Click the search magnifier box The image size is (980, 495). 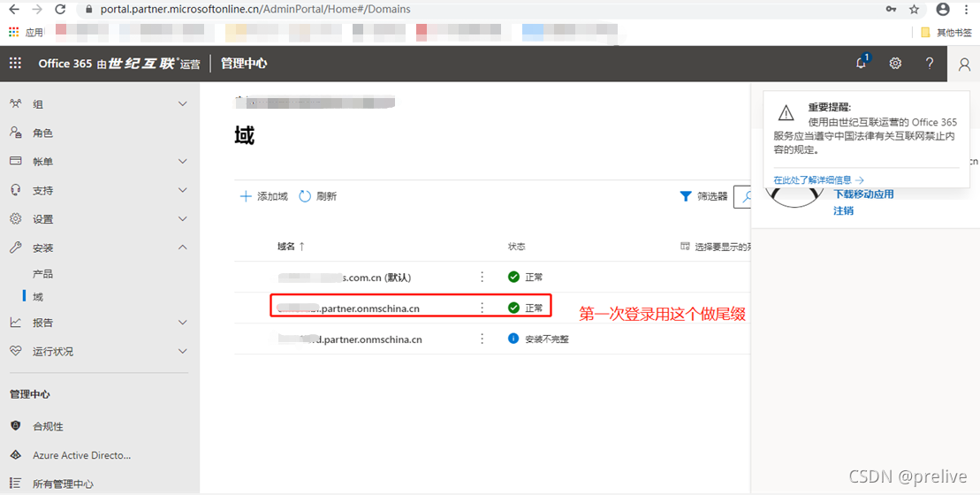pyautogui.click(x=742, y=196)
